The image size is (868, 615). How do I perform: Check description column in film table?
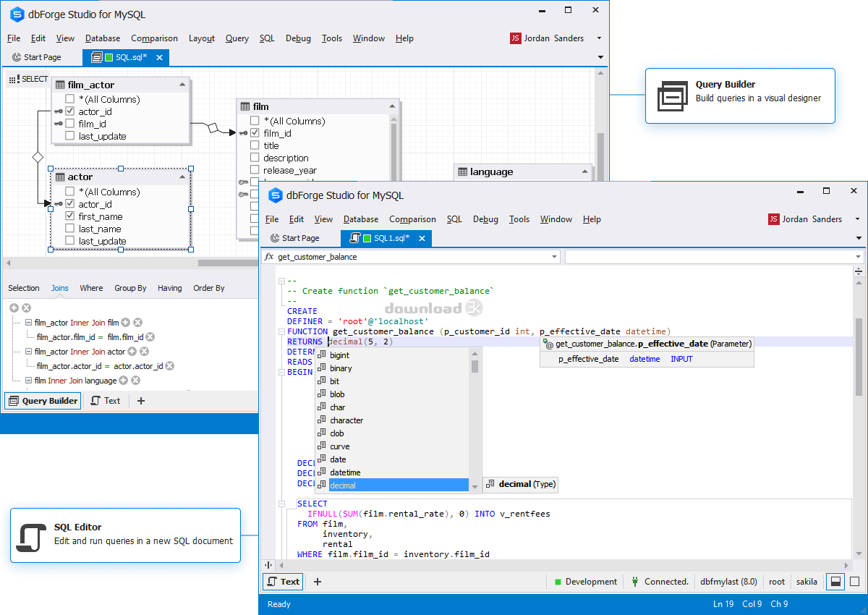[255, 158]
